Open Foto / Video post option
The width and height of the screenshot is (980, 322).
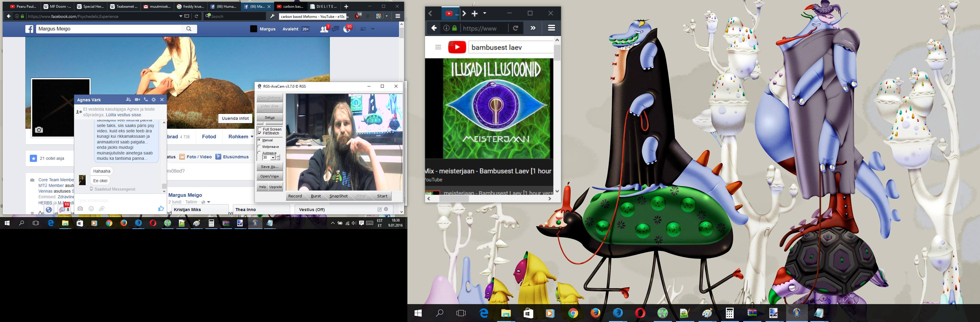click(196, 157)
